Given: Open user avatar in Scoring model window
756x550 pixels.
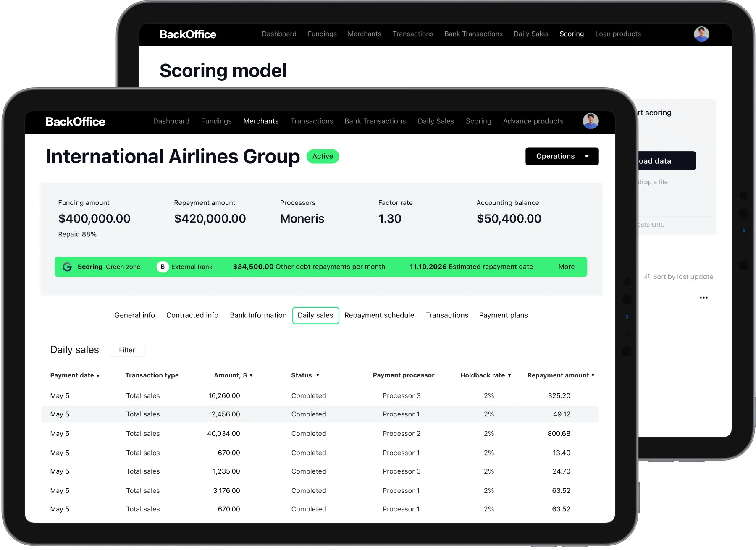Looking at the screenshot, I should click(701, 34).
